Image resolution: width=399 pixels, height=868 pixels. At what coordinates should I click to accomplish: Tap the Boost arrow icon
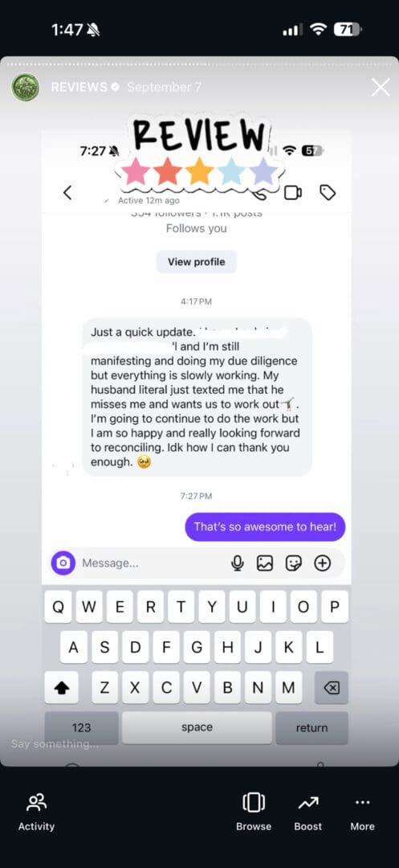pyautogui.click(x=307, y=802)
